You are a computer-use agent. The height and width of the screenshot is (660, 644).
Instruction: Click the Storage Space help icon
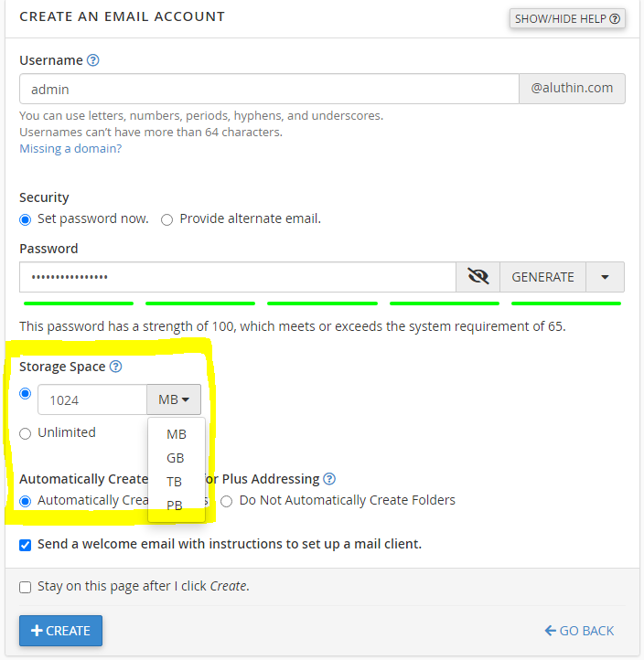click(115, 367)
